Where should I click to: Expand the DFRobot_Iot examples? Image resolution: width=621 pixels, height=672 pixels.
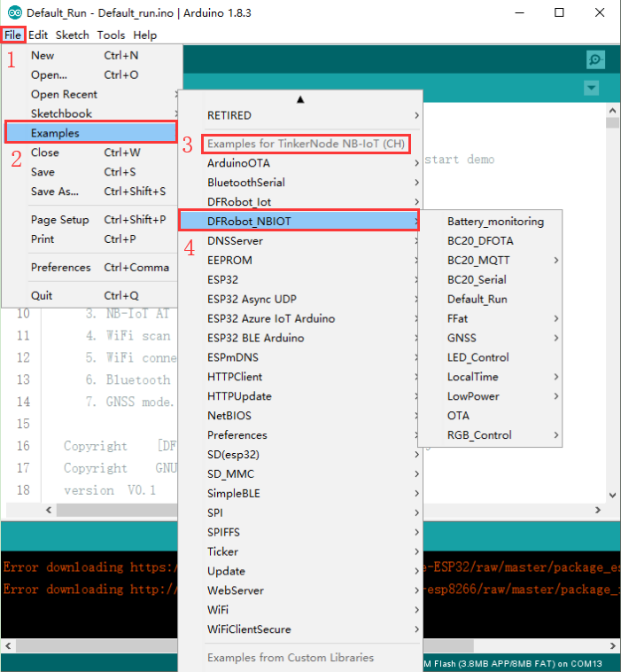300,202
